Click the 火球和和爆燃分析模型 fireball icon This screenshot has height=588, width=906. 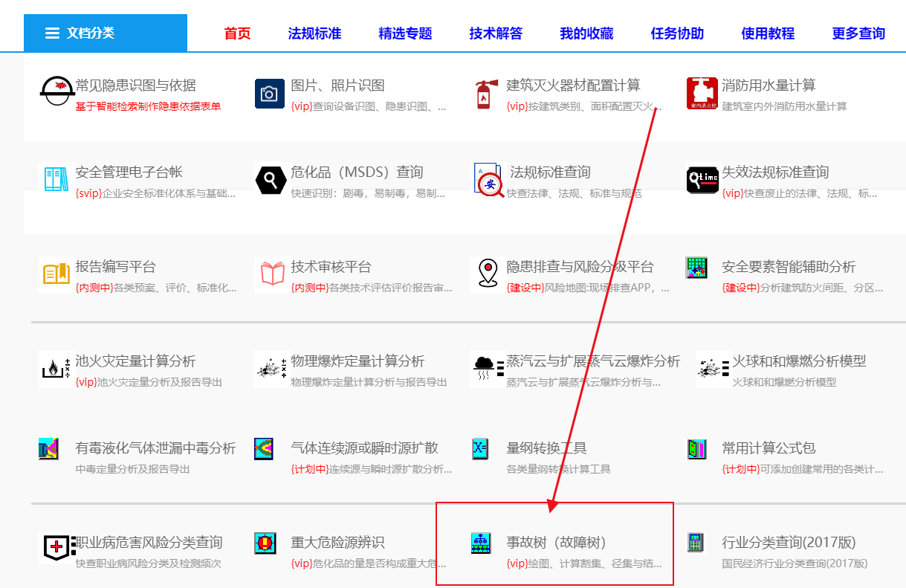tap(714, 369)
